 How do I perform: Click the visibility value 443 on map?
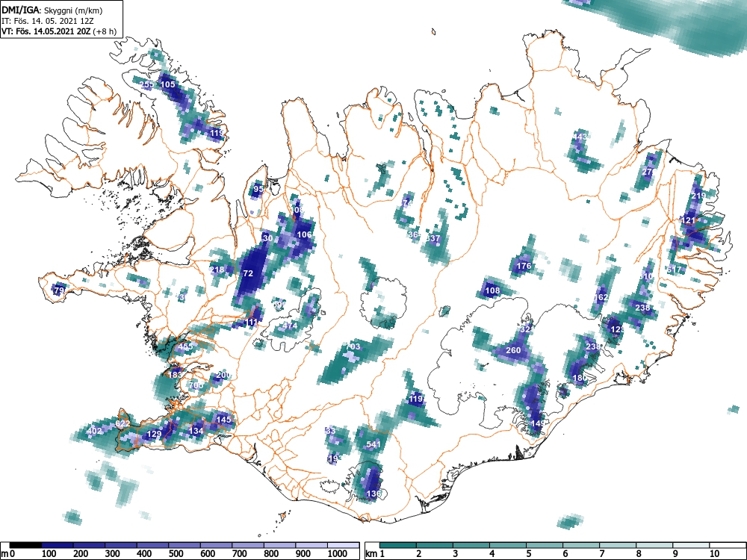[x=580, y=137]
